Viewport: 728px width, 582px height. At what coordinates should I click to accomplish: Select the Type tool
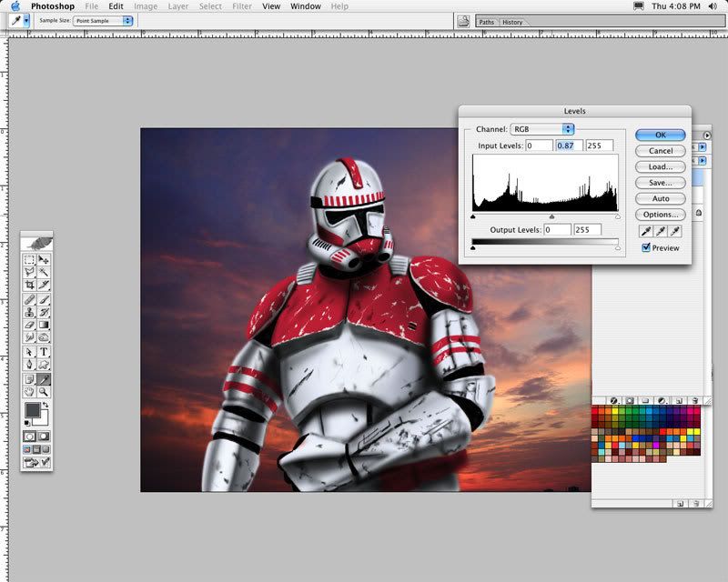coord(44,352)
